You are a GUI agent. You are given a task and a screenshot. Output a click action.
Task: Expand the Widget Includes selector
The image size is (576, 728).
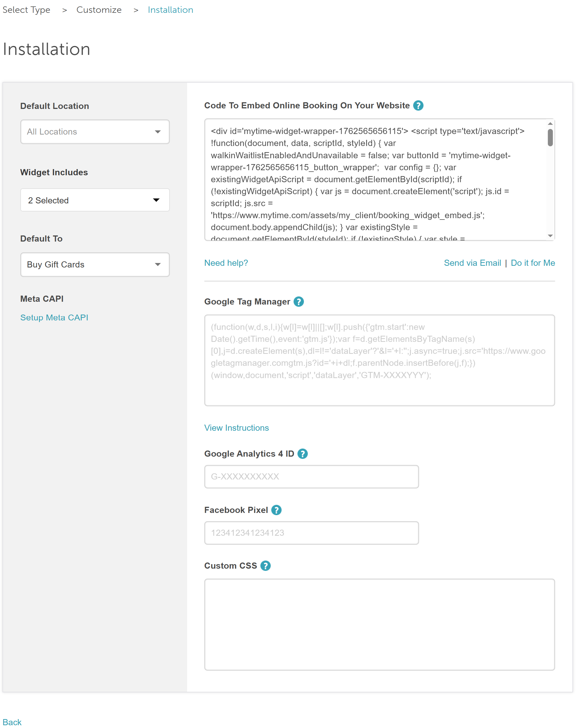pos(95,200)
